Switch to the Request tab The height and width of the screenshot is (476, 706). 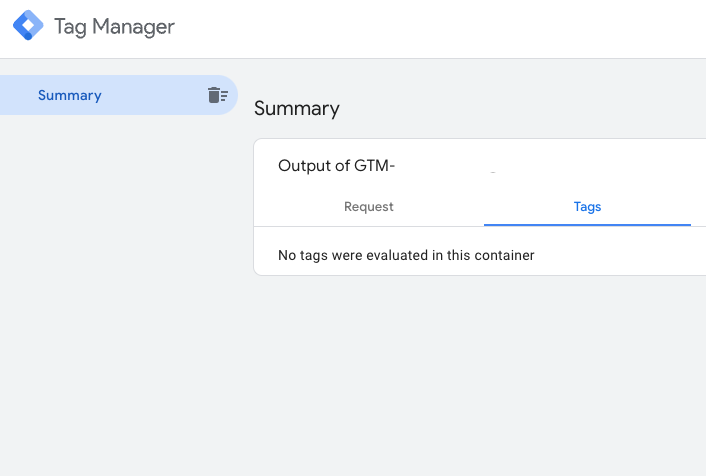click(368, 207)
